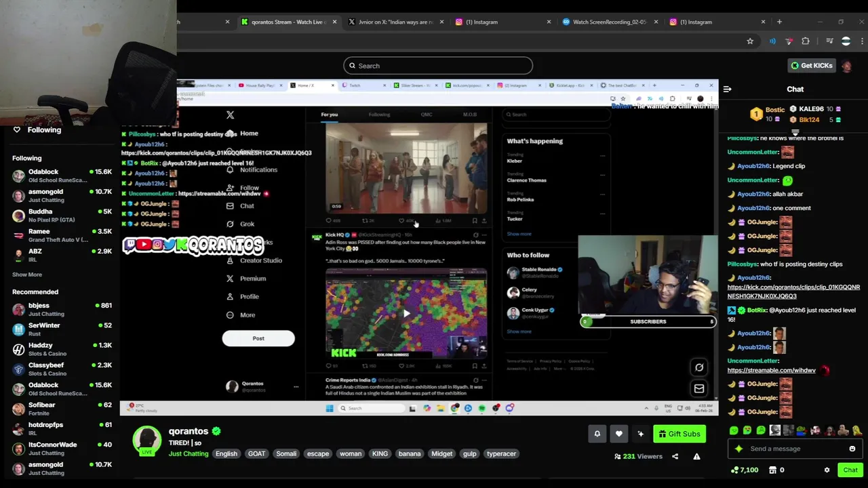This screenshot has width=868, height=488.
Task: Open ItsConnorWade channel
Action: coord(62,449)
